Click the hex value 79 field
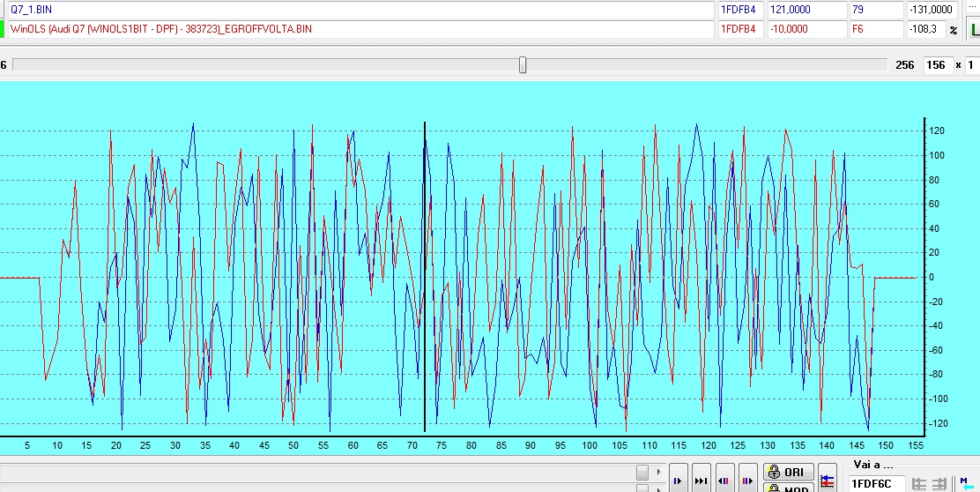 876,10
